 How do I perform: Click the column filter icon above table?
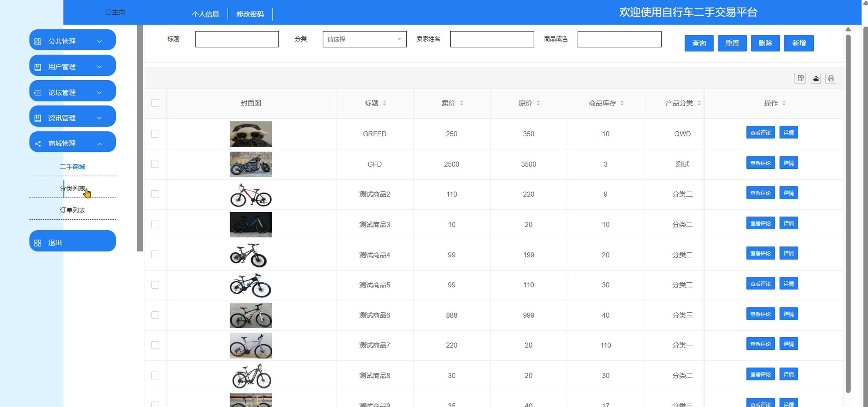(x=800, y=78)
